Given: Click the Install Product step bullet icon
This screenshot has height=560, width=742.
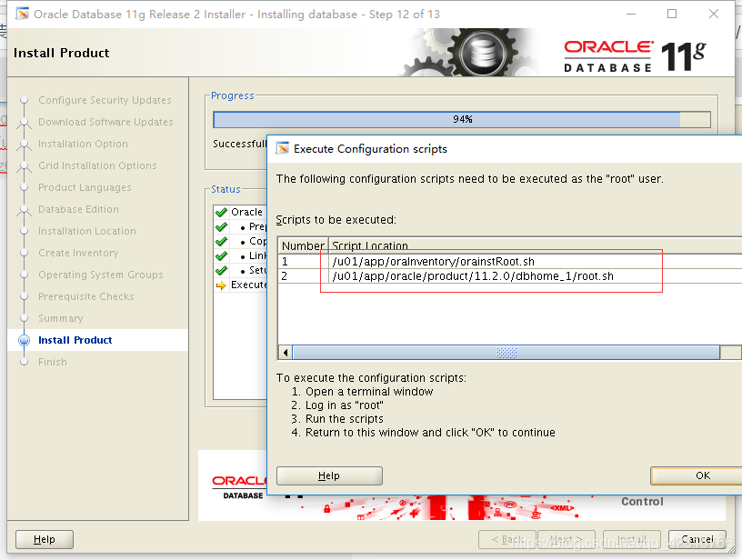Looking at the screenshot, I should [25, 340].
